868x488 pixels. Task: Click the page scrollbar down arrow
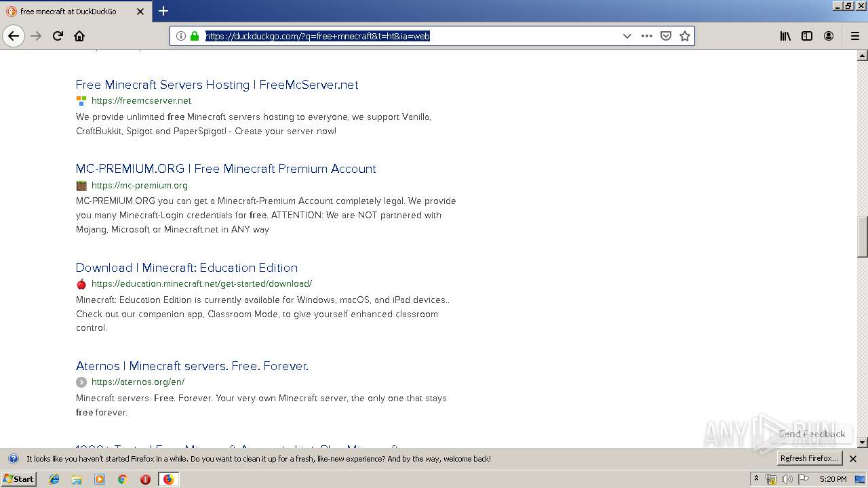point(863,443)
